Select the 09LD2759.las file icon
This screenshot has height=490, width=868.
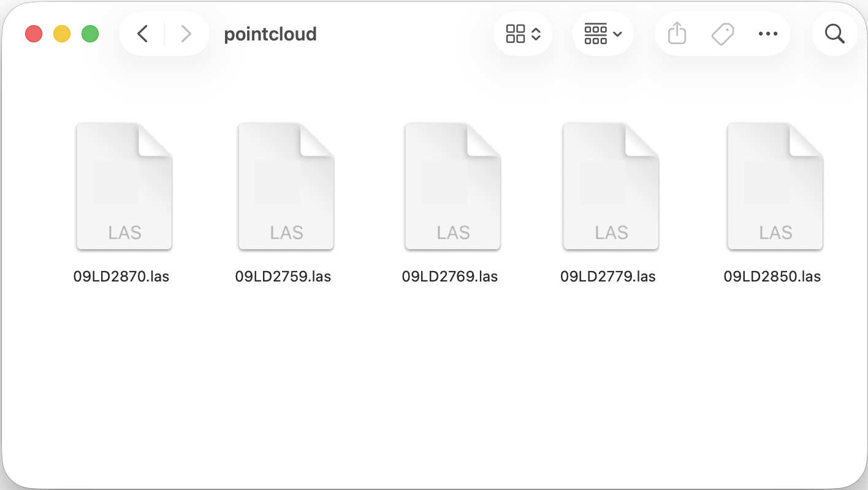(x=286, y=186)
